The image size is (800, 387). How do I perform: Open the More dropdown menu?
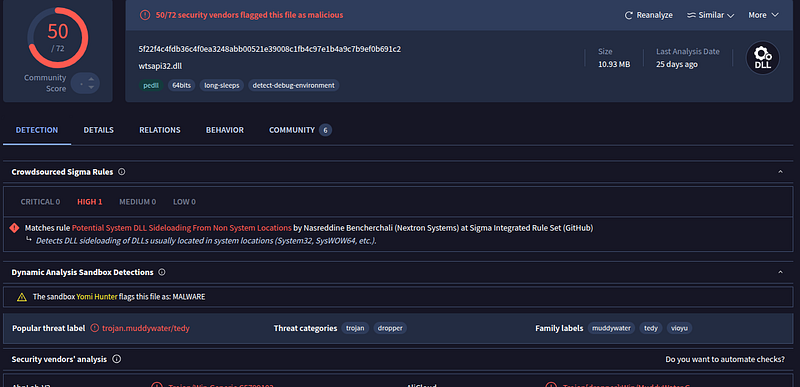[763, 15]
